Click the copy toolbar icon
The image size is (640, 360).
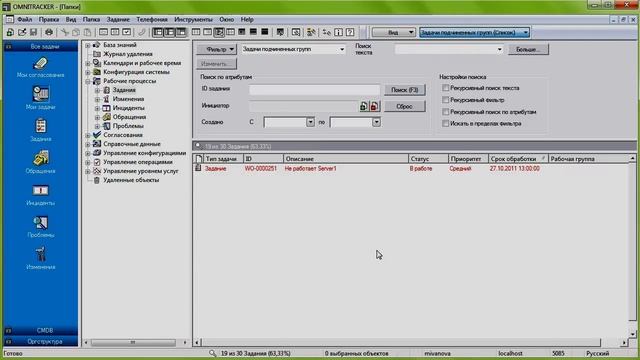(x=76, y=32)
